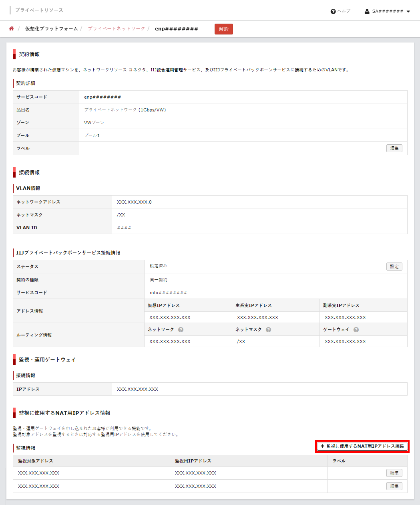
Task: Click the enp######## breadcrumb item
Action: [176, 29]
